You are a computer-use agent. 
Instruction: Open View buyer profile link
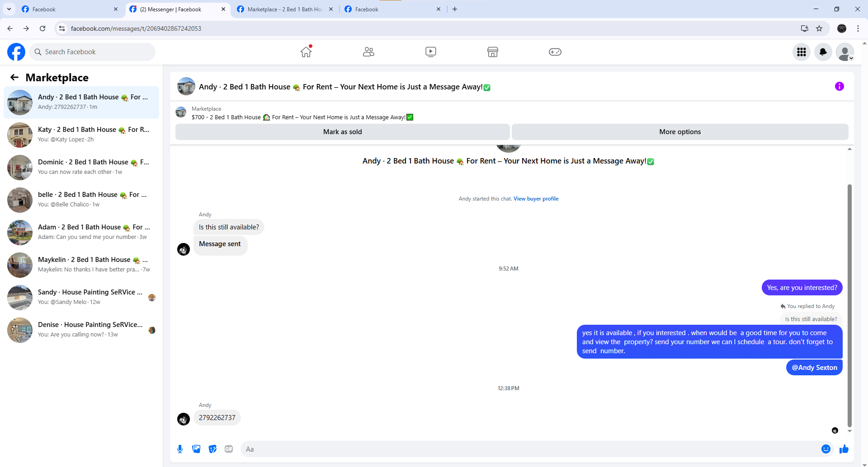(536, 199)
